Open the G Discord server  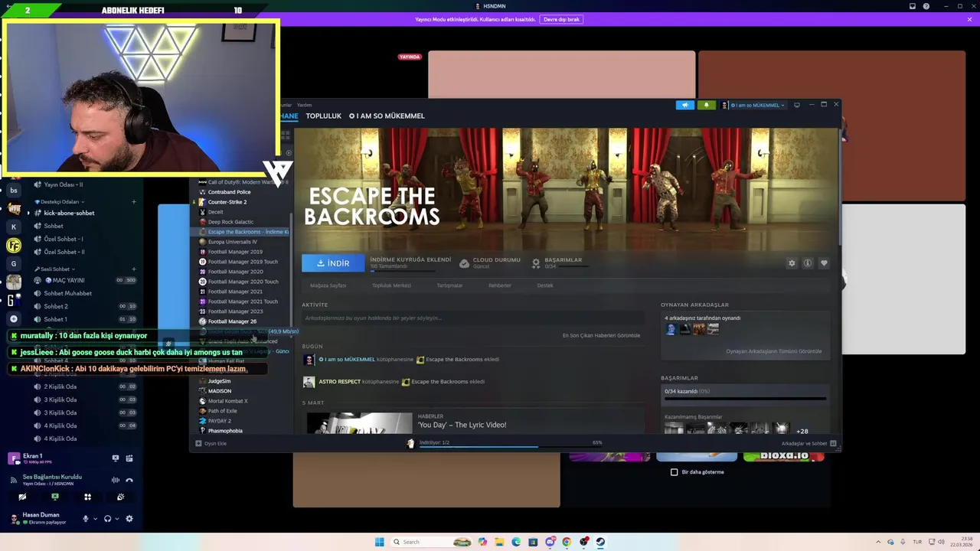pyautogui.click(x=13, y=264)
